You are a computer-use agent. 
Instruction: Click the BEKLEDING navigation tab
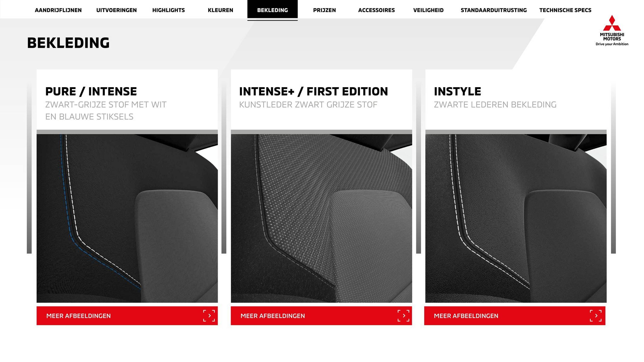[x=272, y=10]
